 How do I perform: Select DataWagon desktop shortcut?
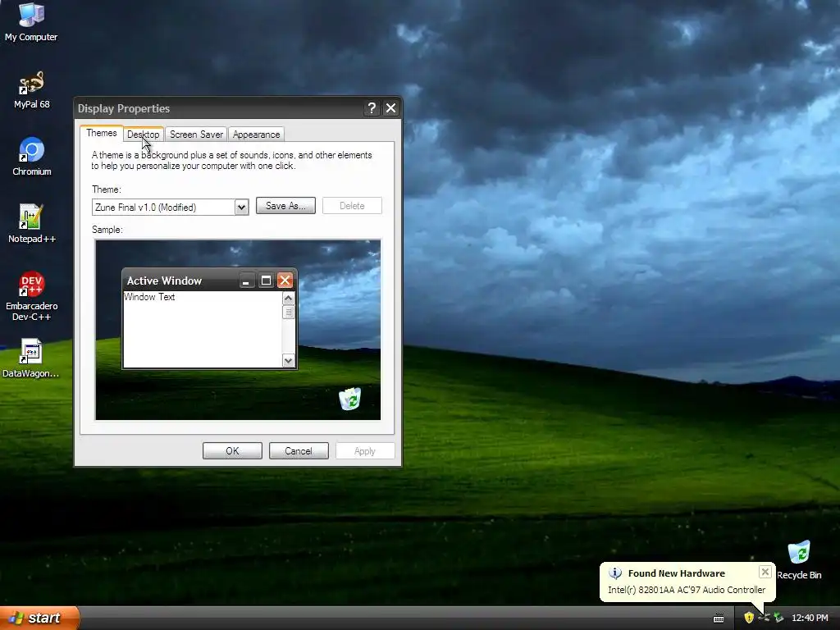pyautogui.click(x=30, y=358)
